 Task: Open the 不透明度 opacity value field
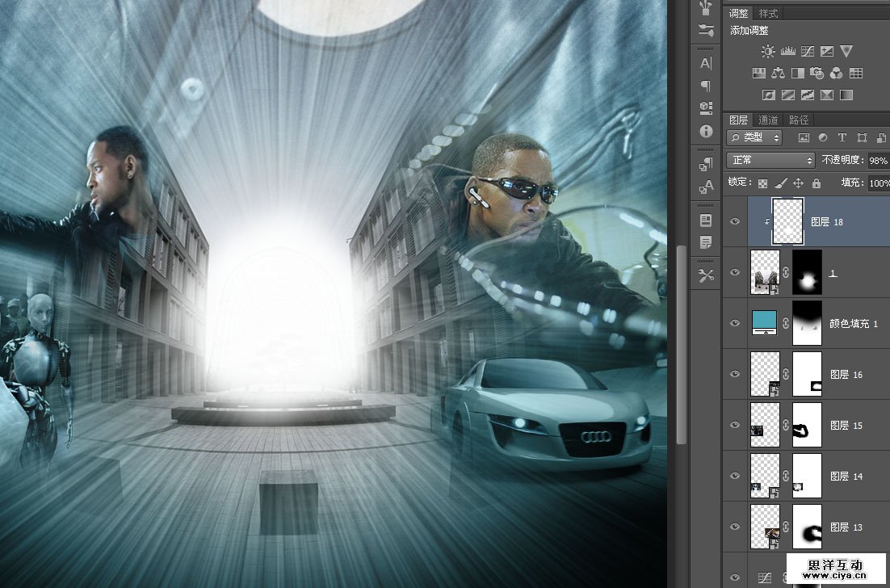coord(877,161)
